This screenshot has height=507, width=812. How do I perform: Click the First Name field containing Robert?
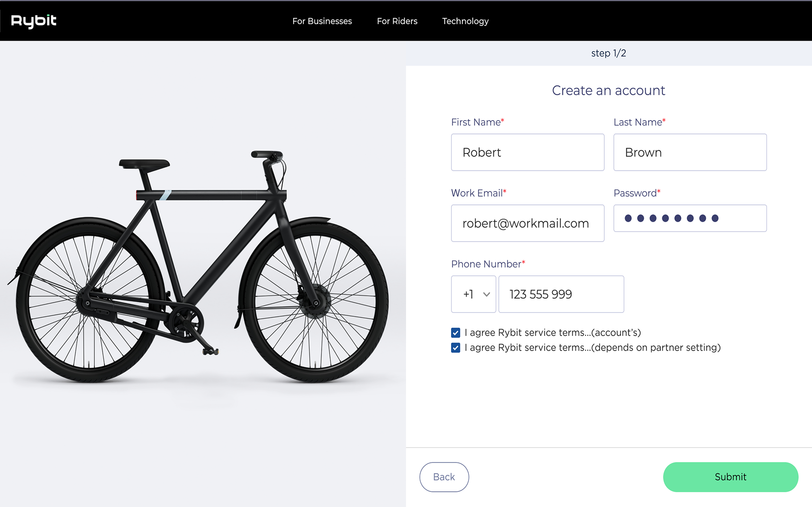pos(528,152)
